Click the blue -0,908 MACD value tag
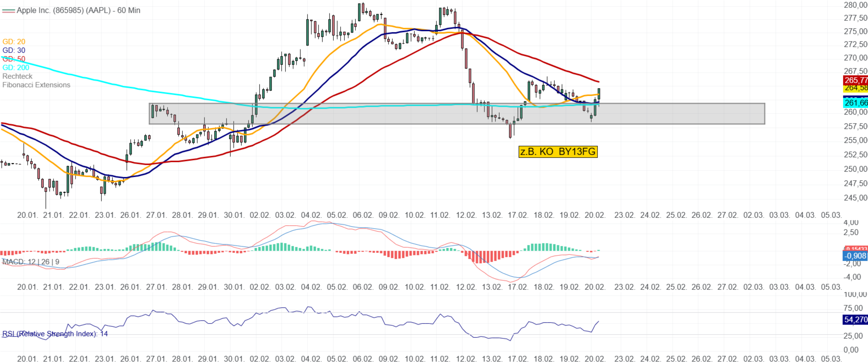 coord(855,256)
